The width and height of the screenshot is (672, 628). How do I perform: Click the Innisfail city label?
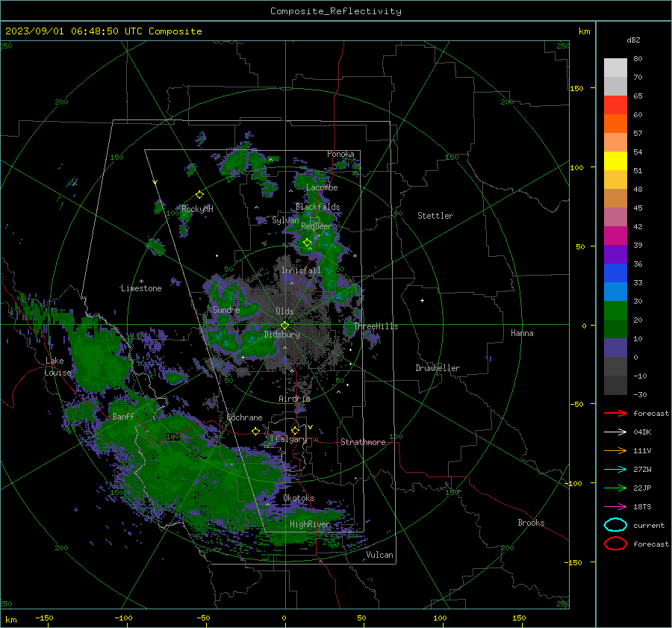pos(301,270)
